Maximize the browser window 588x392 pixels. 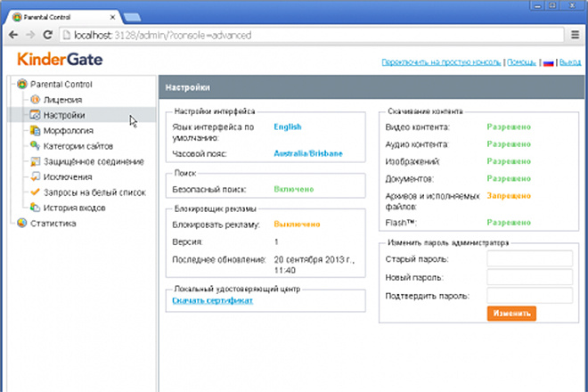pos(552,5)
